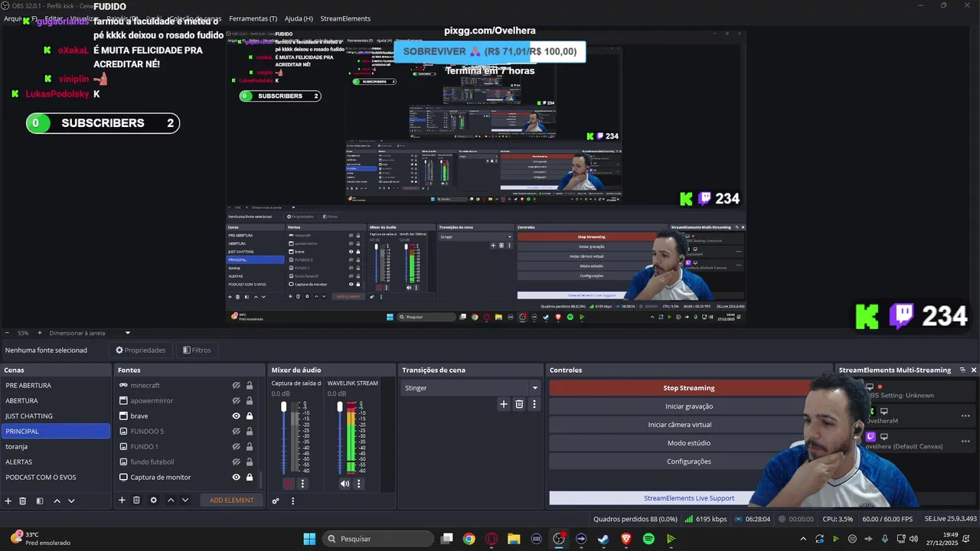Move source down in Fontes list
This screenshot has width=980, height=551.
pyautogui.click(x=185, y=500)
